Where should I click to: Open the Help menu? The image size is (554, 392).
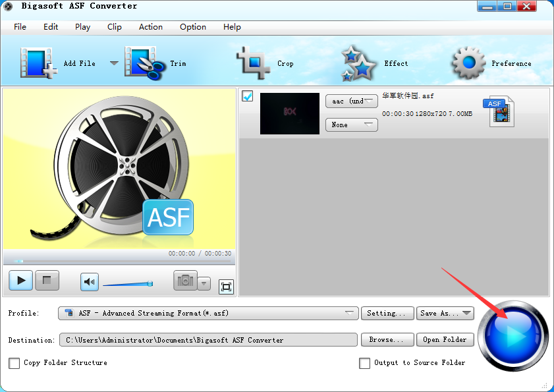point(232,27)
